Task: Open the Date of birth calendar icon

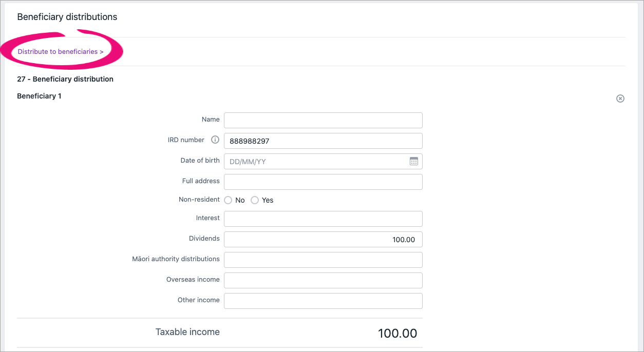Action: point(414,161)
